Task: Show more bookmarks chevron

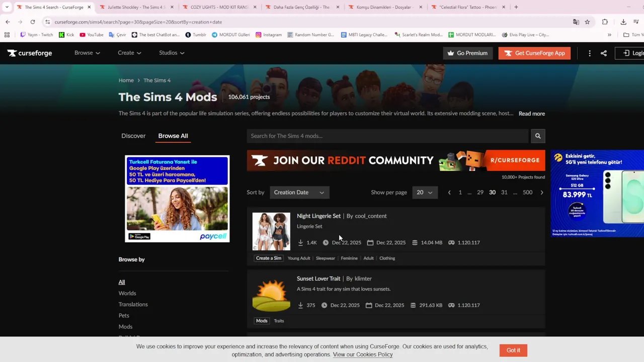Action: coord(609,35)
